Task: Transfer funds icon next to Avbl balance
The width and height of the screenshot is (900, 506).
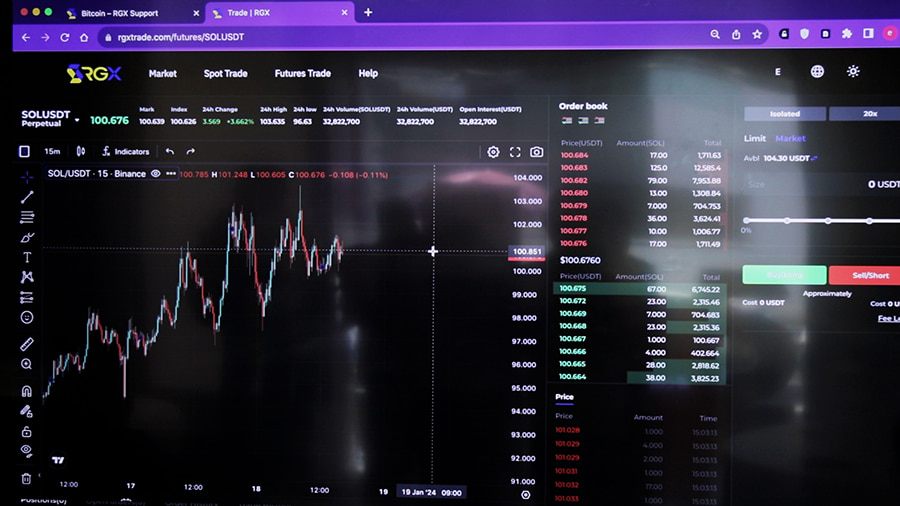Action: [x=814, y=158]
